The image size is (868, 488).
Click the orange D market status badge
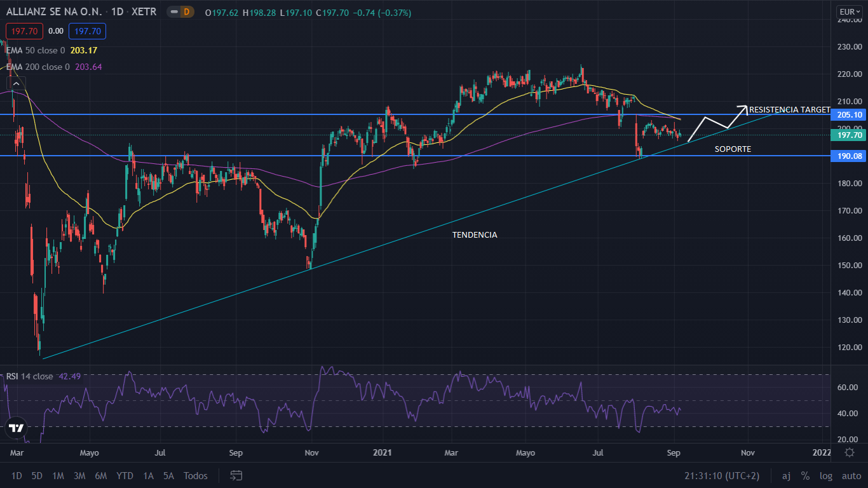186,12
